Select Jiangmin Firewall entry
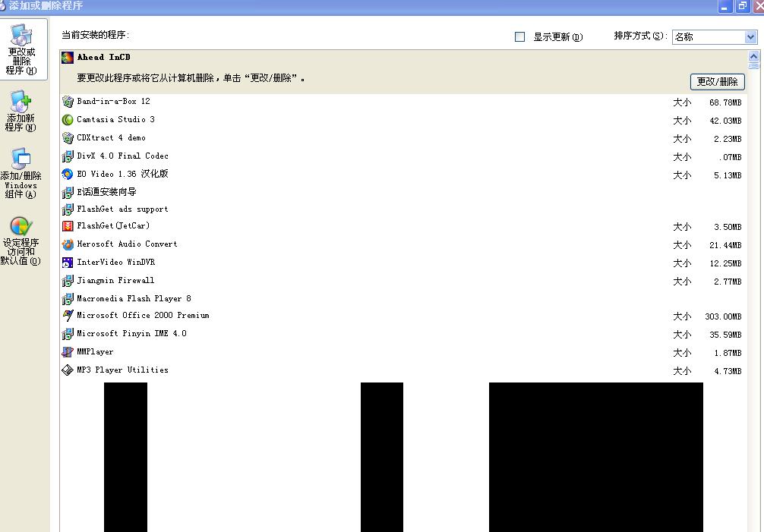The image size is (764, 532). pyautogui.click(x=403, y=281)
